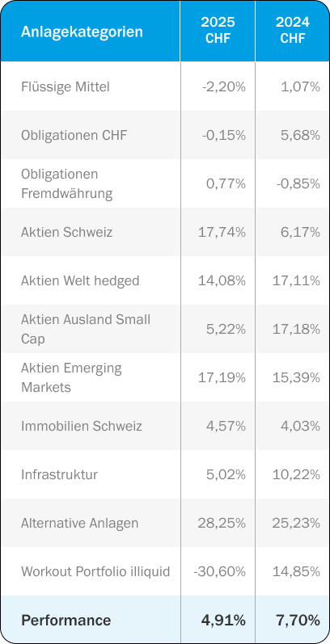330x644 pixels.
Task: Select the Immobilien Schweiz row label
Action: coord(82,427)
